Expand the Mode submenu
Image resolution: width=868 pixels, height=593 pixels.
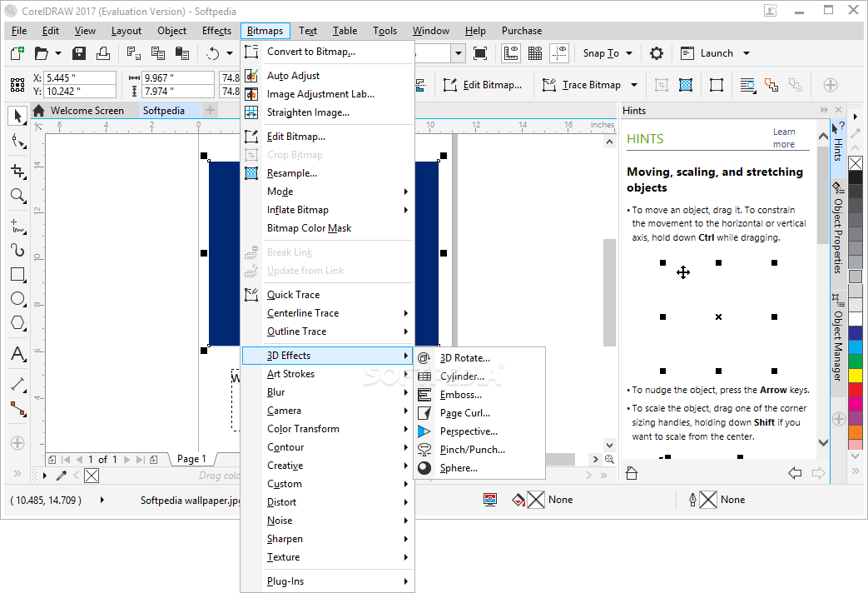pyautogui.click(x=328, y=192)
